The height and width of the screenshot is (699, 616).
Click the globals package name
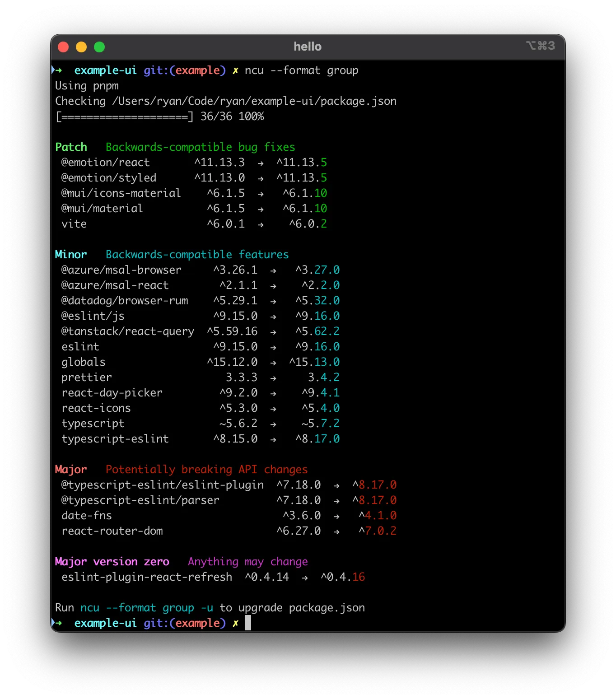84,362
